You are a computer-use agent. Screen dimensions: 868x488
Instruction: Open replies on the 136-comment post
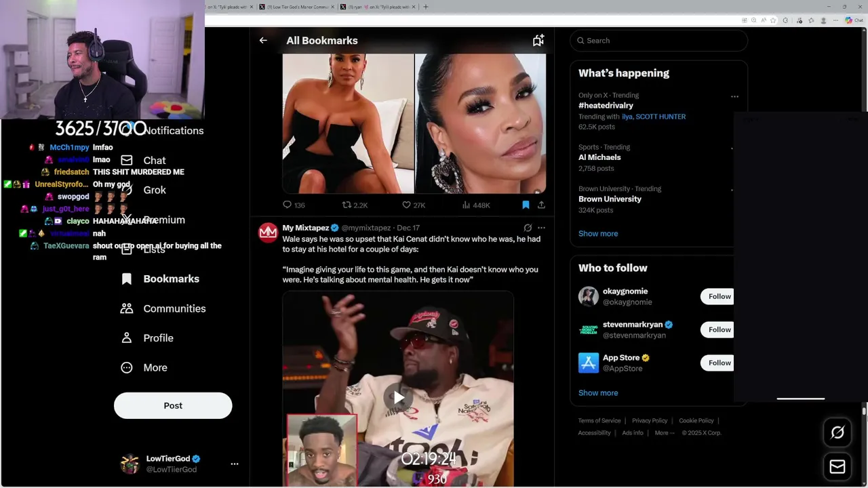pyautogui.click(x=294, y=205)
